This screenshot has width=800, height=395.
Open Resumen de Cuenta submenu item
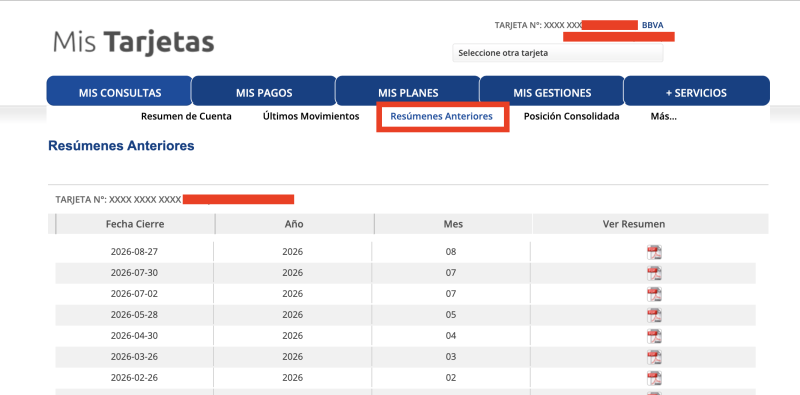click(x=186, y=116)
